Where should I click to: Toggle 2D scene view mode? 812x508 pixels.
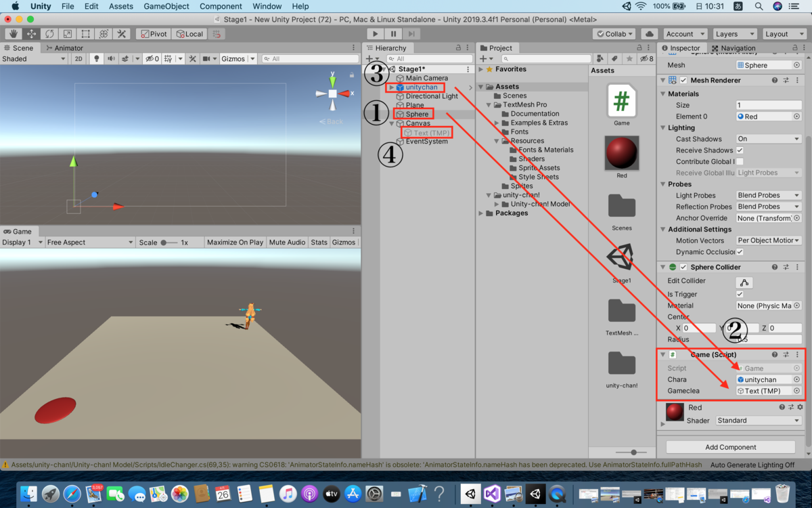78,59
